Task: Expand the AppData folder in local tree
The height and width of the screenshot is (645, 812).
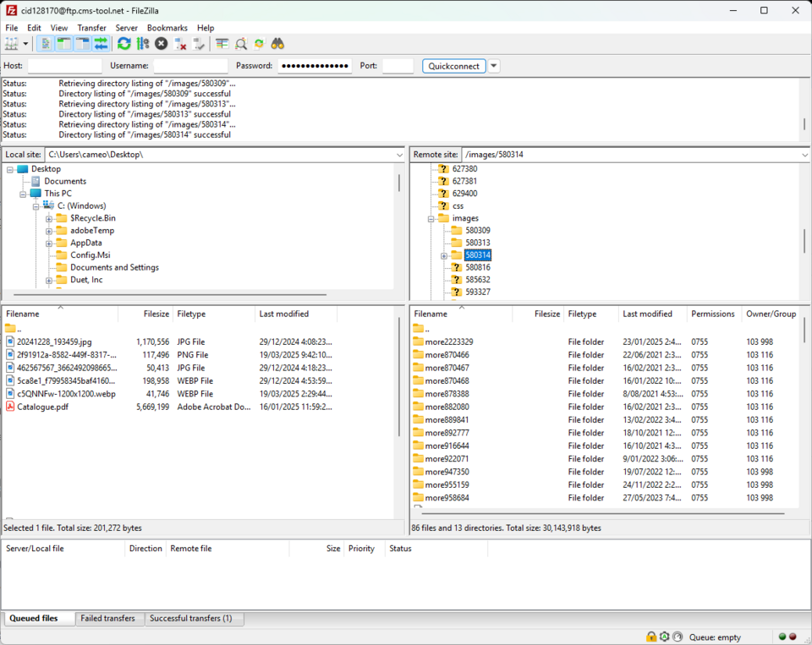Action: point(49,243)
